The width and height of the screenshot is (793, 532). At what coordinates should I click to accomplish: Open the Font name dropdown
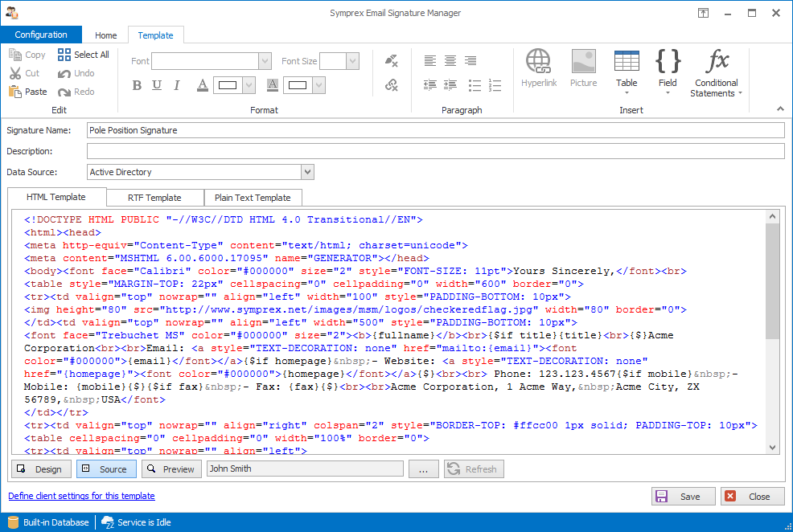tap(265, 61)
